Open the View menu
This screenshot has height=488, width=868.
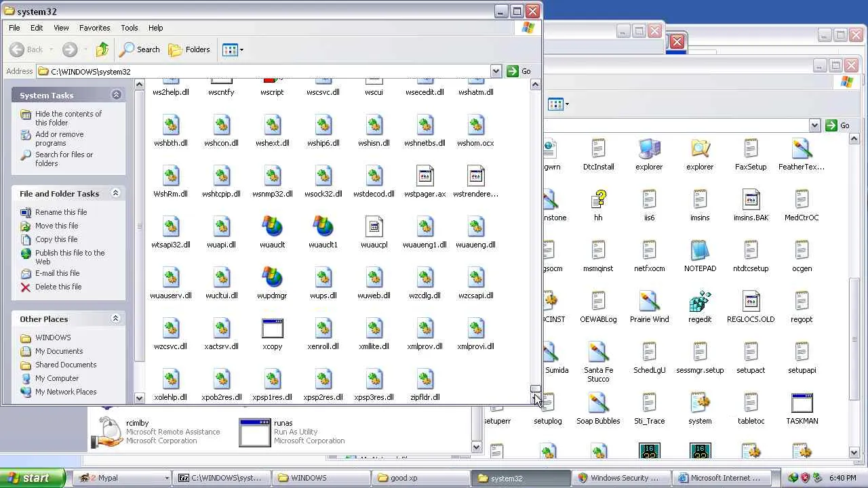click(x=61, y=28)
